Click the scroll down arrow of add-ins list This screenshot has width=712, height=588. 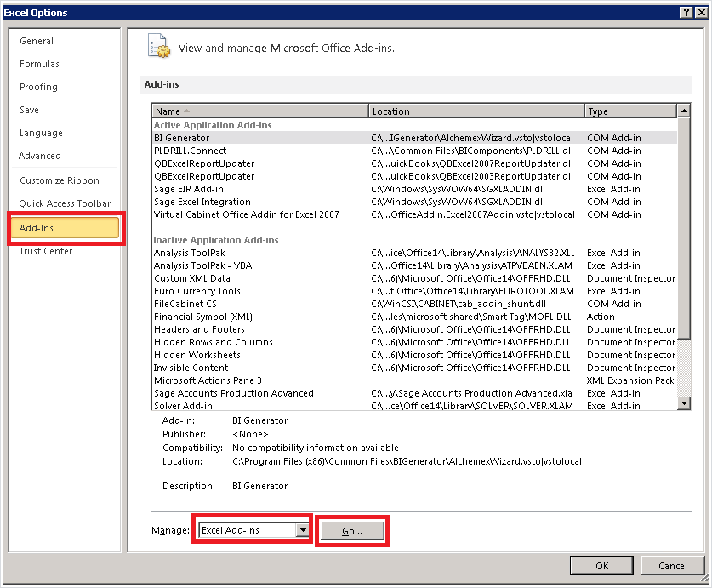point(684,402)
